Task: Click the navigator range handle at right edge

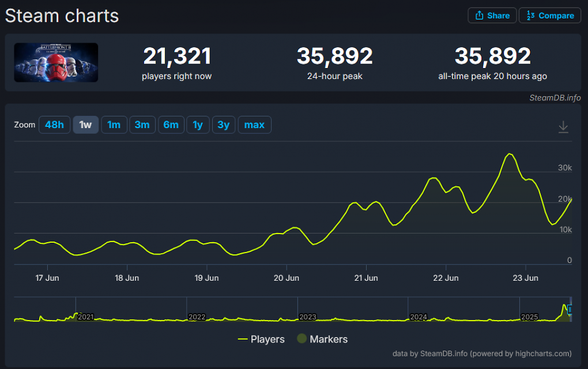Action: click(570, 310)
